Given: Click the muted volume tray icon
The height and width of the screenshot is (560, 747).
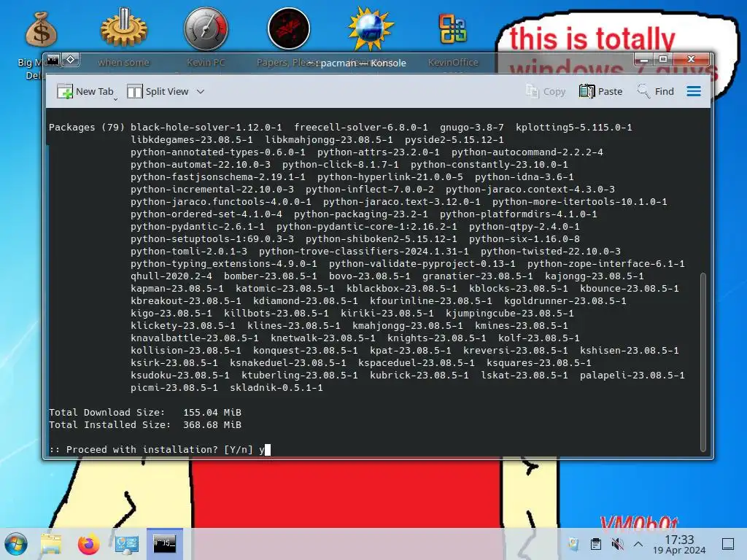Looking at the screenshot, I should pyautogui.click(x=617, y=544).
